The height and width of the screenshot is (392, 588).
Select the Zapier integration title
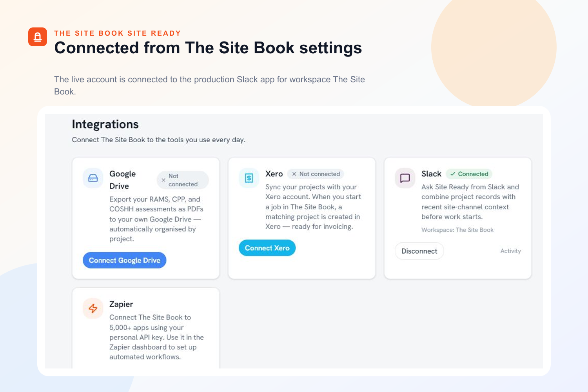(x=121, y=304)
